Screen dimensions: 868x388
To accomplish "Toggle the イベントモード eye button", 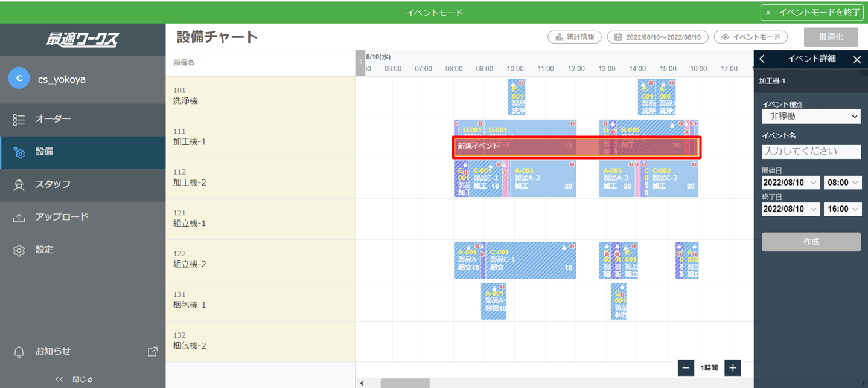I will 750,37.
